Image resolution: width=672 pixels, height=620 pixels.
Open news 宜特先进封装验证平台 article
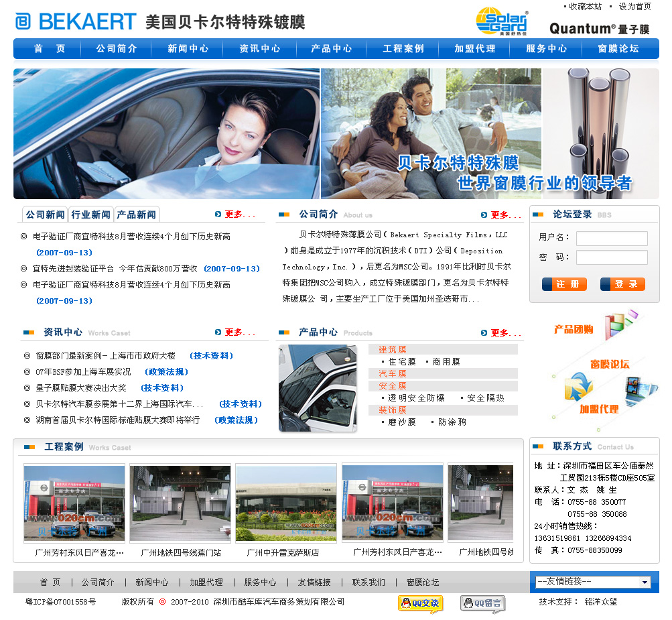pyautogui.click(x=115, y=268)
